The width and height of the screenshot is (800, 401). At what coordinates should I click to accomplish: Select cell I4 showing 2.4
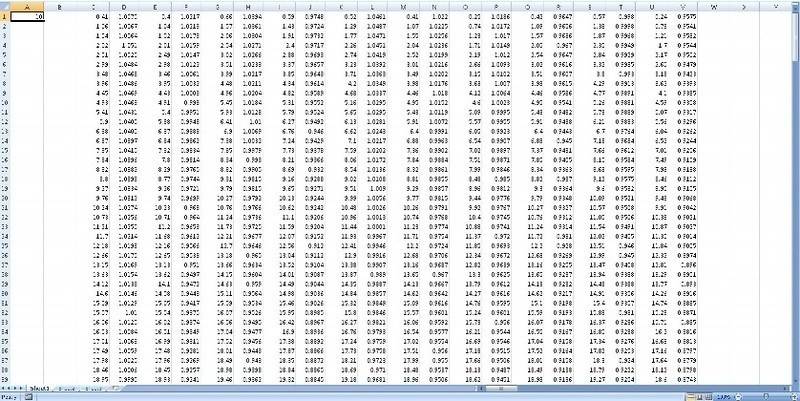tap(279, 45)
